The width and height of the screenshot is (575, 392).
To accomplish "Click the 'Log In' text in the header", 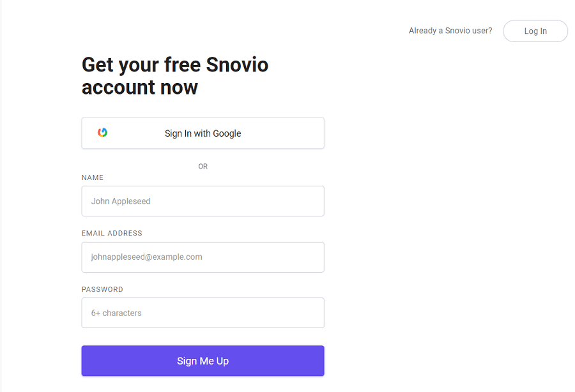I will [535, 31].
